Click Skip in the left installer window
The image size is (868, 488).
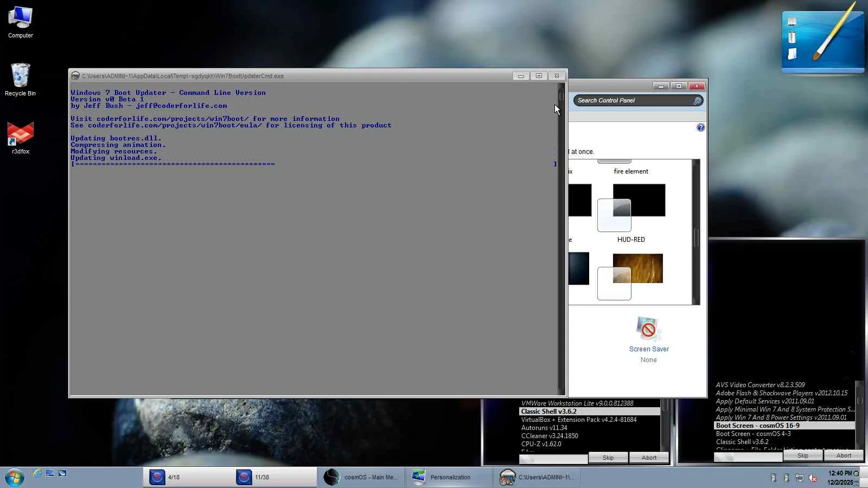(608, 458)
